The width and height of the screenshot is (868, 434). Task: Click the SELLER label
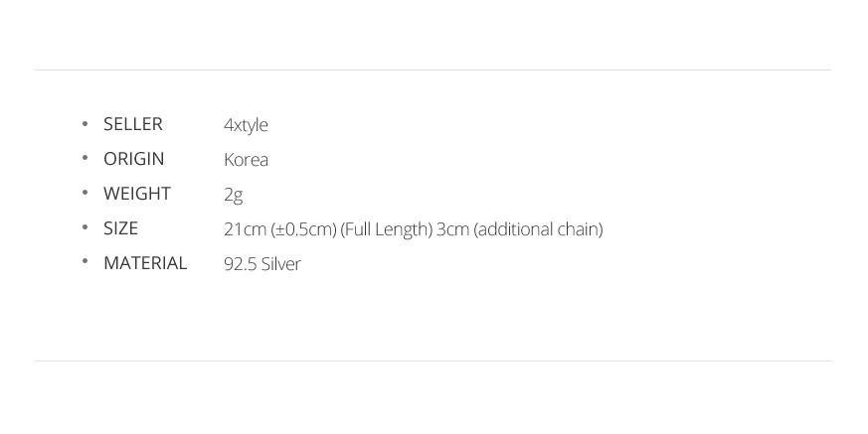133,124
